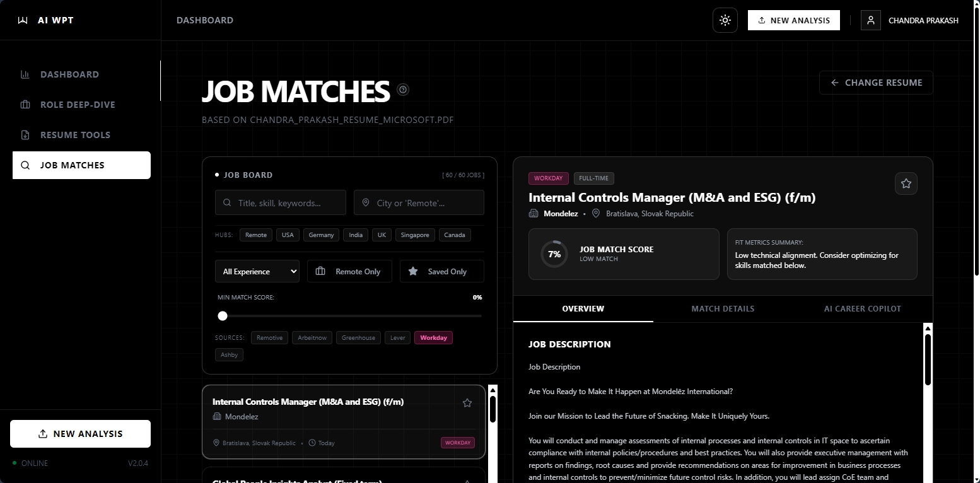Switch to the Match Details tab
Image resolution: width=980 pixels, height=483 pixels.
[723, 309]
